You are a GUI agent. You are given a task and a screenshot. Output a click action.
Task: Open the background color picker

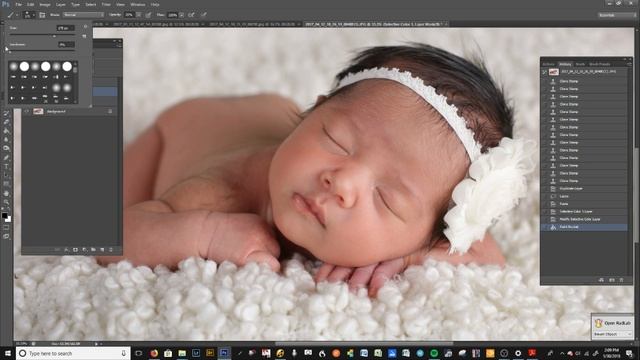pos(9,220)
